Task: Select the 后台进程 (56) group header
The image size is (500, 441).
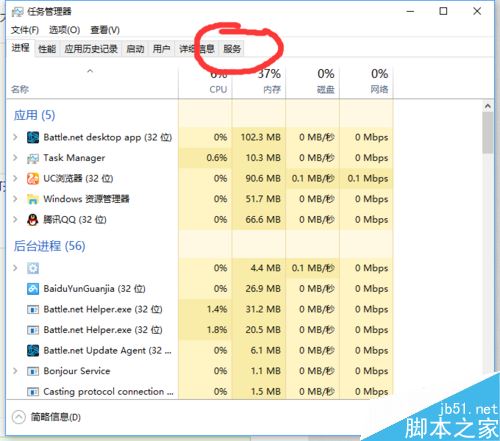Action: (49, 246)
